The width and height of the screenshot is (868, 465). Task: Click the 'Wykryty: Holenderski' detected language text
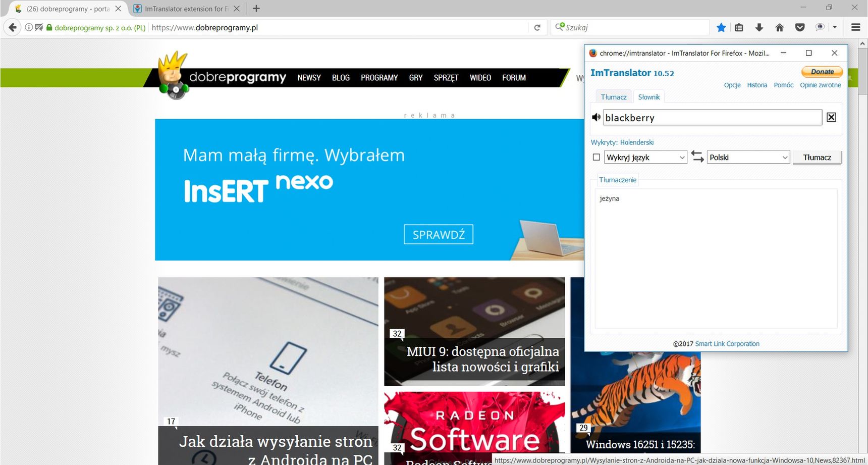click(x=622, y=142)
